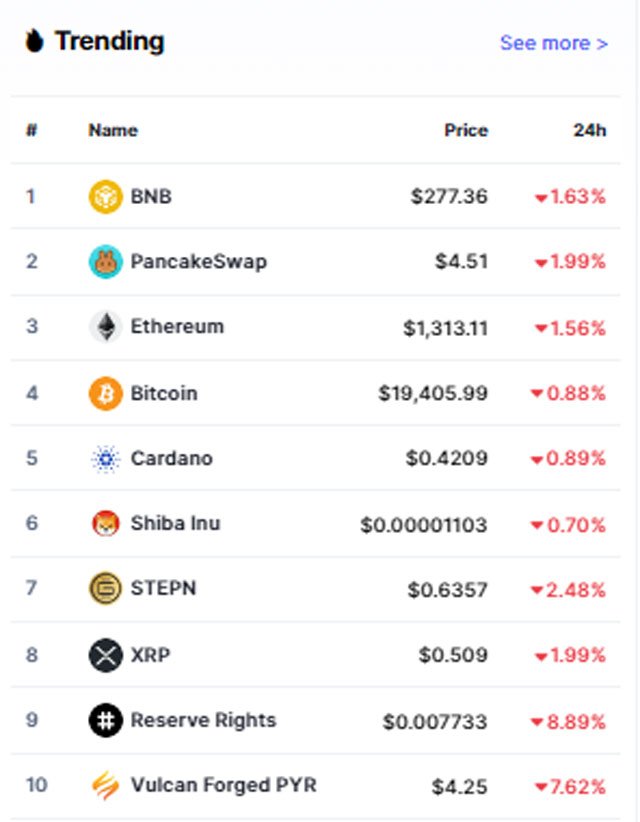Click the BNB coin logo
Screen dimensions: 640x822
(105, 197)
